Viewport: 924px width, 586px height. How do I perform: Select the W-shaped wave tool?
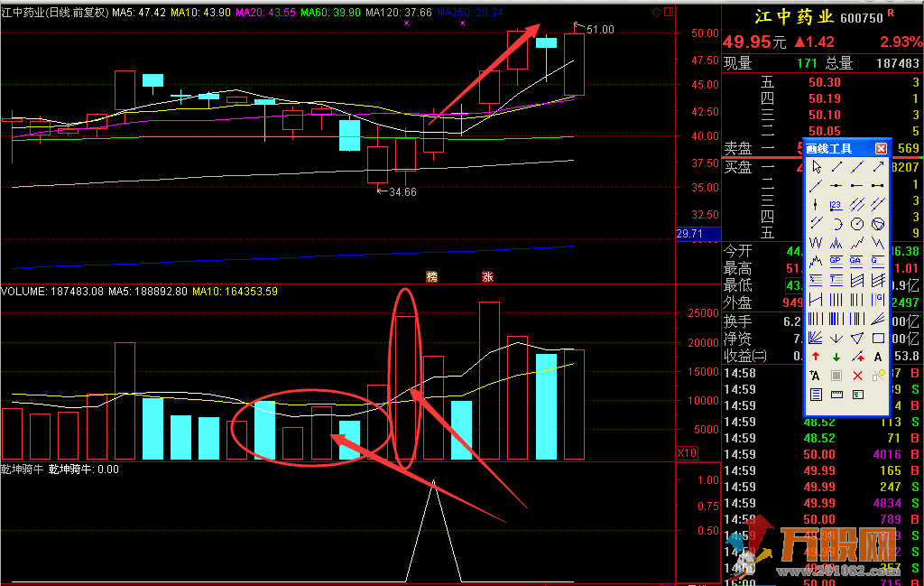816,242
